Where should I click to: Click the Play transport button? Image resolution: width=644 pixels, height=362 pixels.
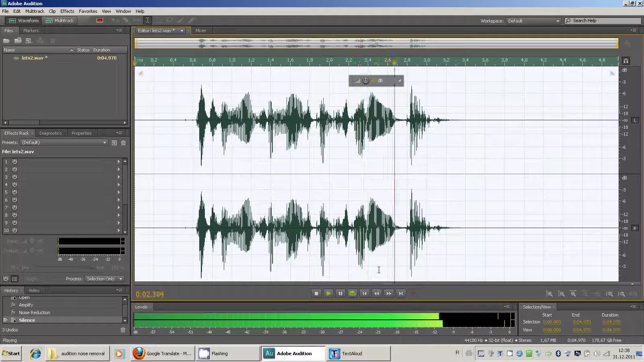tap(328, 294)
